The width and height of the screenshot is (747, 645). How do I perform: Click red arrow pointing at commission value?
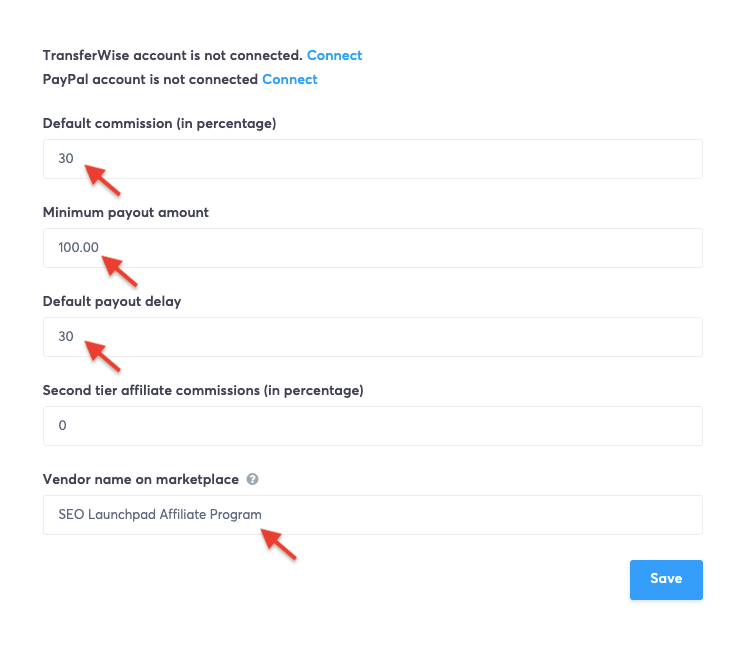click(102, 180)
